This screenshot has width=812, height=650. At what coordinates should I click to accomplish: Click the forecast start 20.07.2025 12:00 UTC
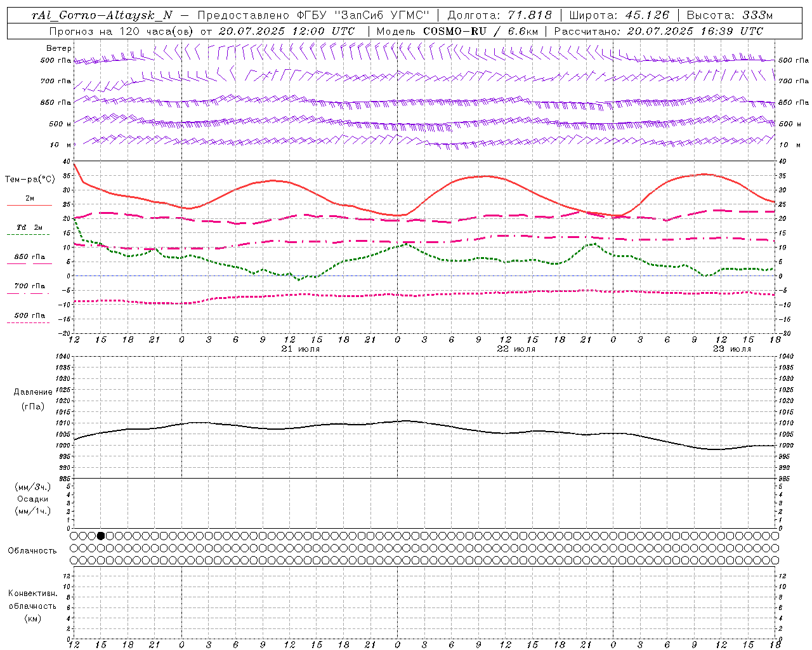click(x=286, y=31)
